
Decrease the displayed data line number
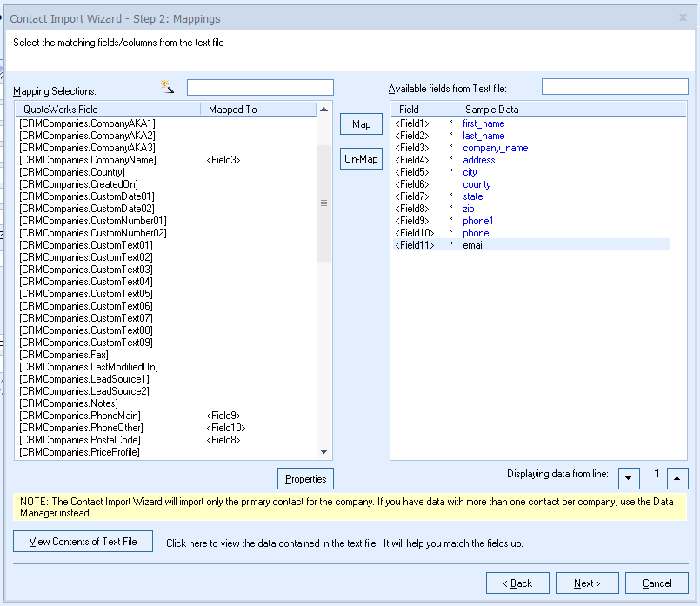click(629, 477)
